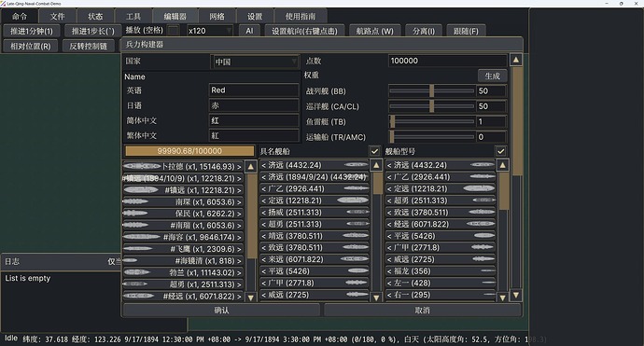Click the up arrow of the 舰船型号 list
Viewport: 644px width, 346px height.
(x=502, y=165)
